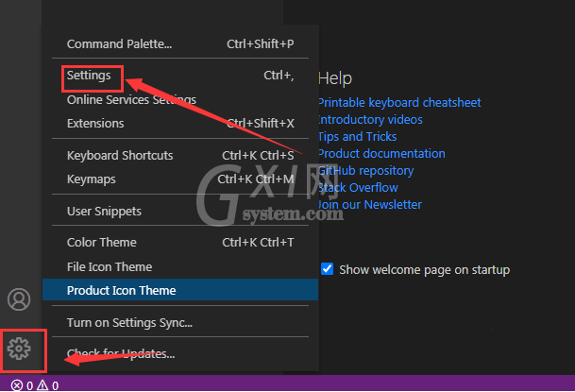Select Settings from the menu
Screen dimensions: 575x392
click(x=180, y=76)
